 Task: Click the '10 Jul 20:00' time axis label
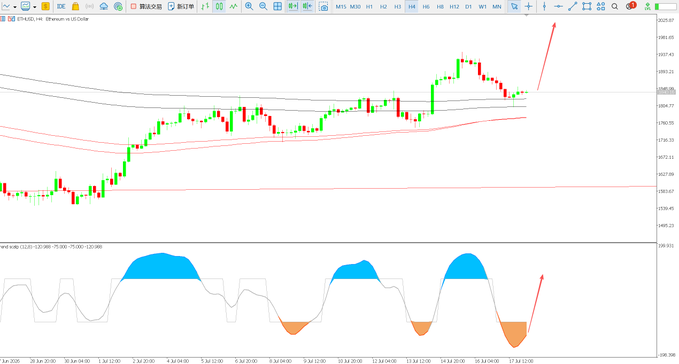(x=350, y=361)
